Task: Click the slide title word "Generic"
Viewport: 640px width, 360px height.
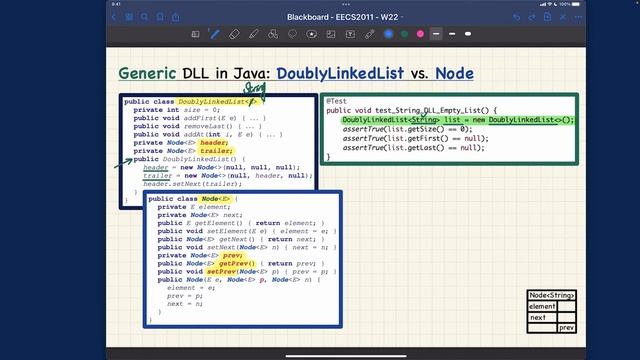Action: [147, 73]
